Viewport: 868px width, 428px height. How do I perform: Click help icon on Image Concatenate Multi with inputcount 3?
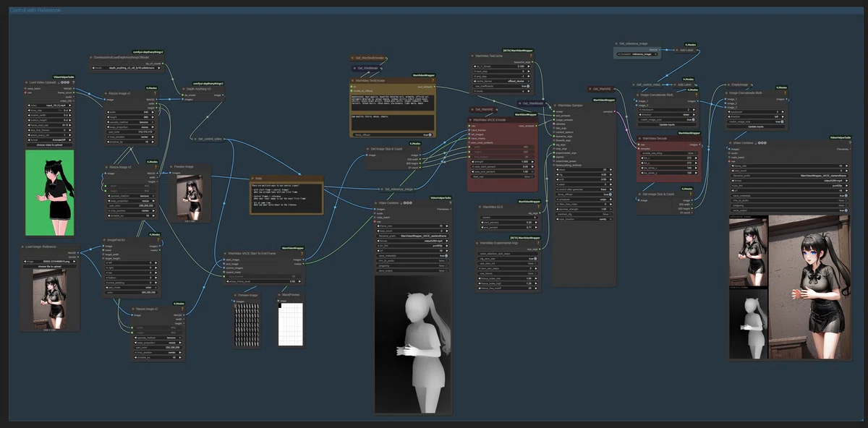tap(785, 93)
